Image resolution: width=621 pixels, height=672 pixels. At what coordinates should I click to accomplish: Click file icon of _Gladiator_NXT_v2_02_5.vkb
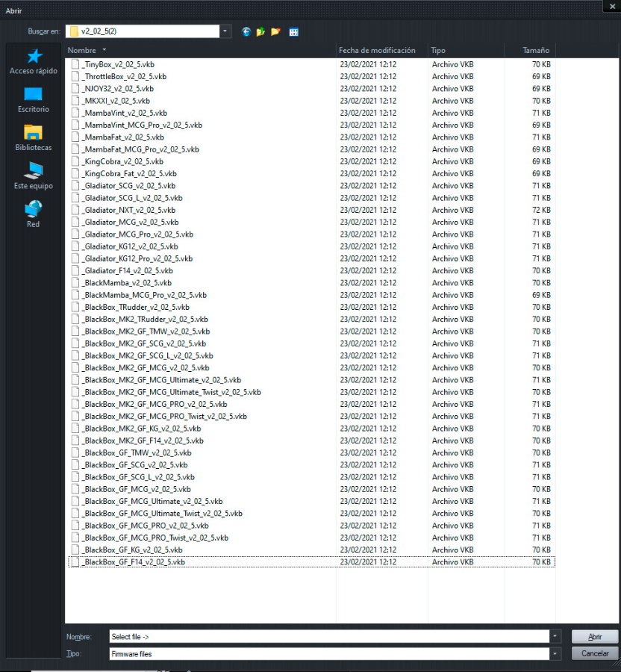[75, 210]
